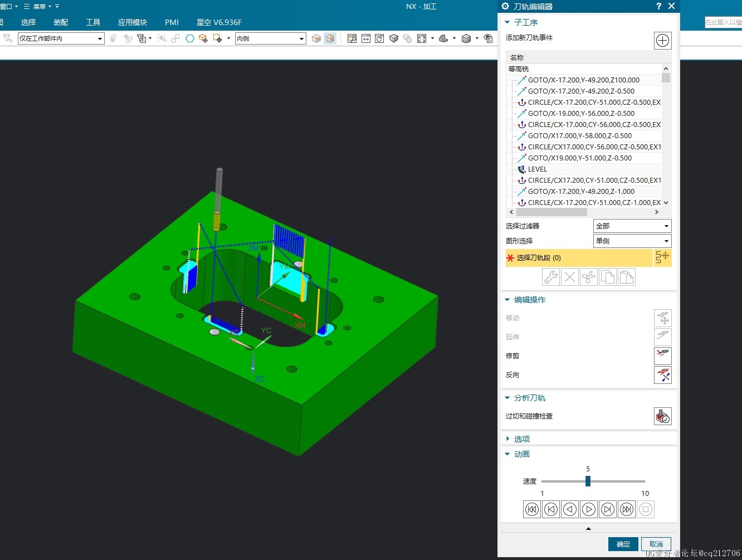The height and width of the screenshot is (560, 742).
Task: Open the selection filter 全部 dropdown
Action: pyautogui.click(x=632, y=226)
